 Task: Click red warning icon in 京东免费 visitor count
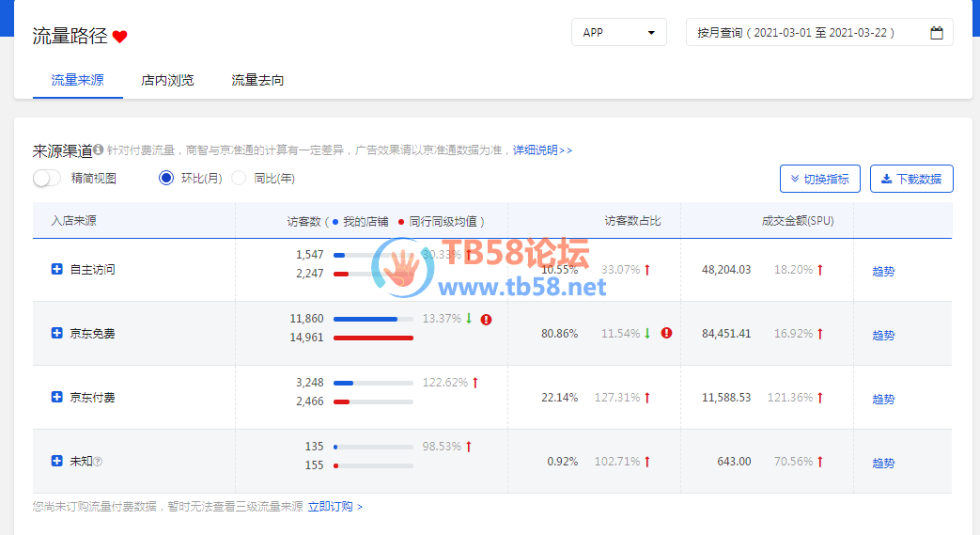(486, 319)
